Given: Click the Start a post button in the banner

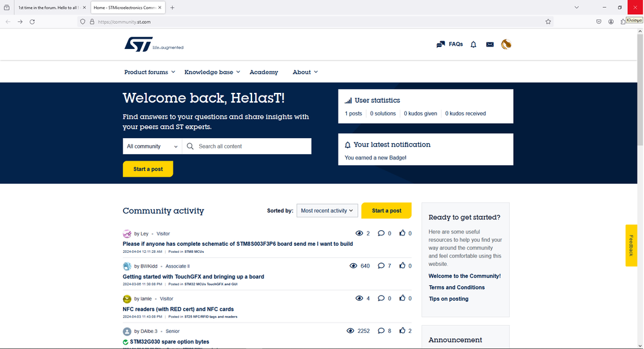Looking at the screenshot, I should click(148, 169).
